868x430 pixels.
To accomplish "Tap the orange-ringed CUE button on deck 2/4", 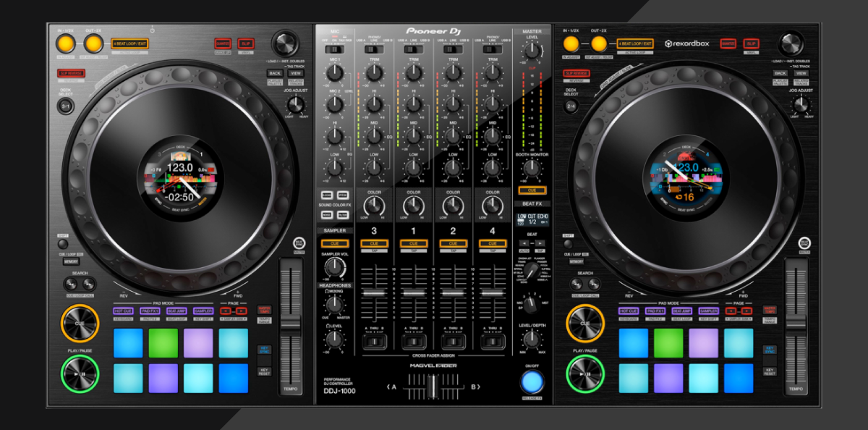I will point(585,323).
